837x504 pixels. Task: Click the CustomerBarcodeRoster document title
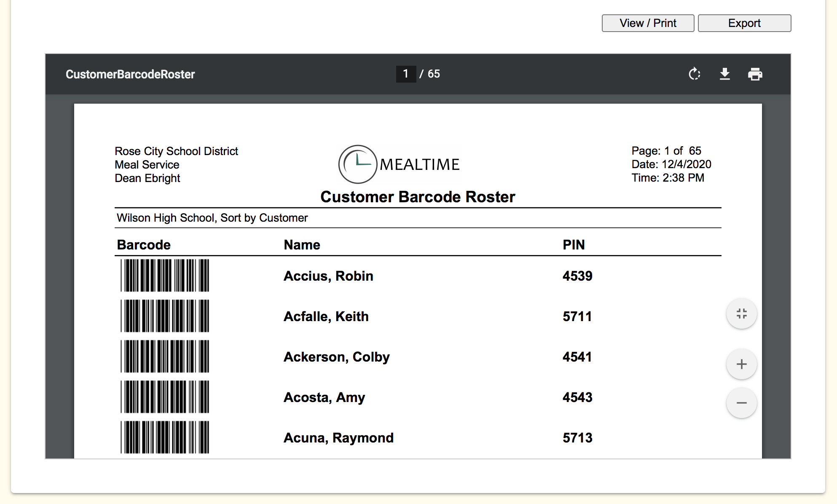130,75
